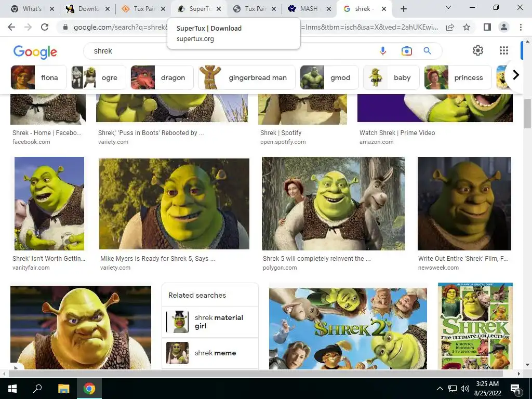
Task: Search by image with camera icon
Action: point(406,51)
